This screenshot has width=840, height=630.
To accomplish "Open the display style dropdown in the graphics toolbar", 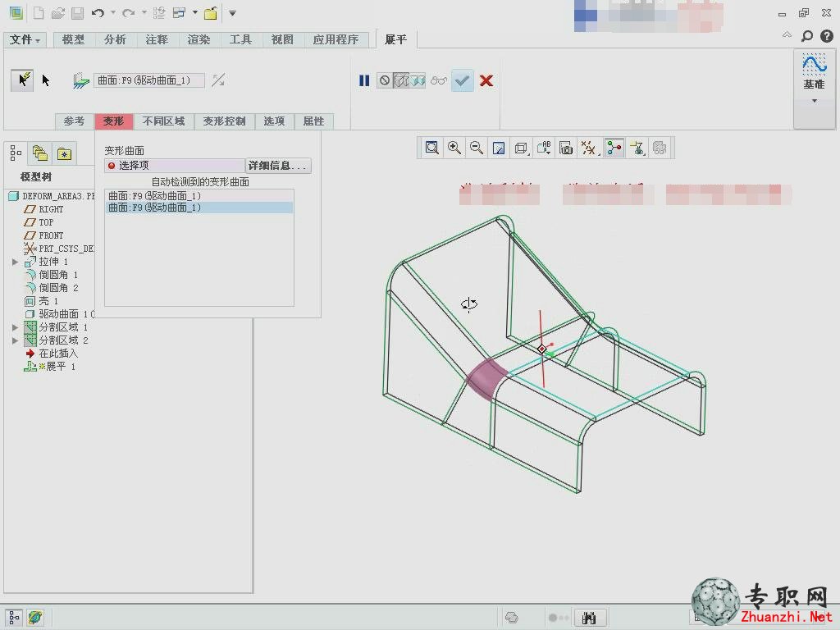I will point(521,148).
